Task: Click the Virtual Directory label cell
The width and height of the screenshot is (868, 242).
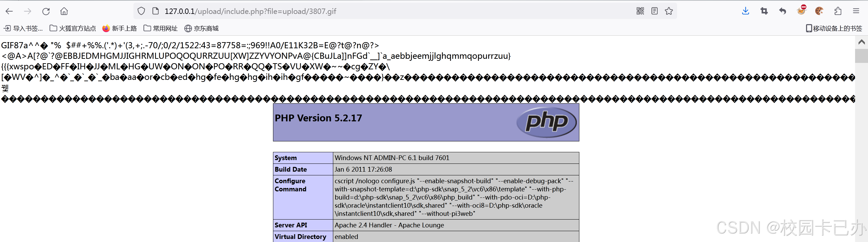Action: coord(303,237)
